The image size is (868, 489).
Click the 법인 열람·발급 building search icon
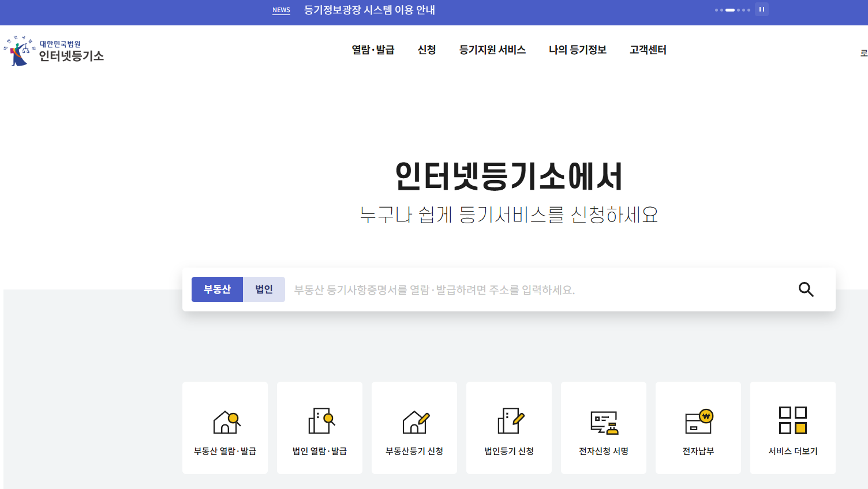[321, 420]
